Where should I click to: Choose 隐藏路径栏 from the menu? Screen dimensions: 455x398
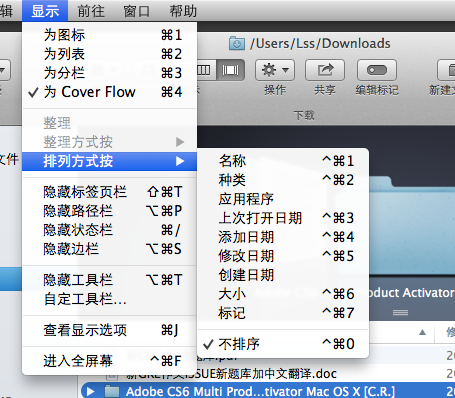[x=109, y=211]
